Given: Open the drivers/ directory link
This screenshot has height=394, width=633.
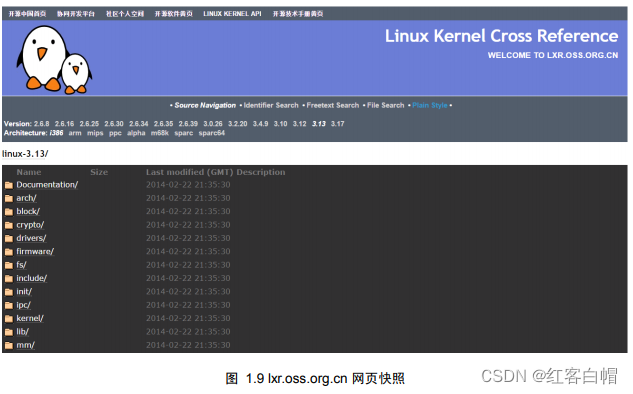Looking at the screenshot, I should tap(31, 238).
